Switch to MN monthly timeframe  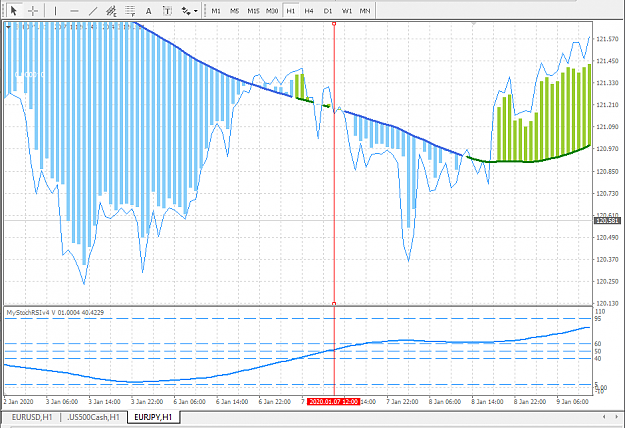point(365,11)
